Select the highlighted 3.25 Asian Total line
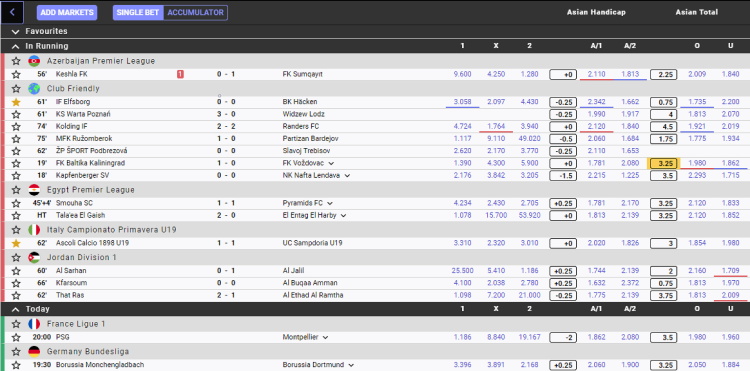This screenshot has width=750, height=371. point(663,163)
